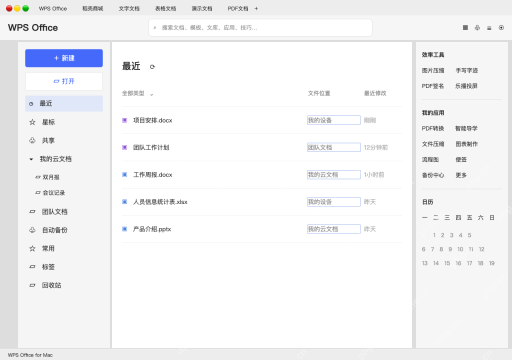
Task: Select date 10 in the calendar
Action: coord(460,249)
